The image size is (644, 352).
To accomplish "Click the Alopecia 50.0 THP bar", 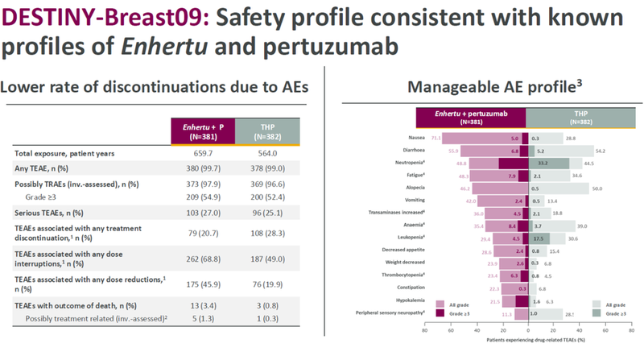I will (x=559, y=186).
